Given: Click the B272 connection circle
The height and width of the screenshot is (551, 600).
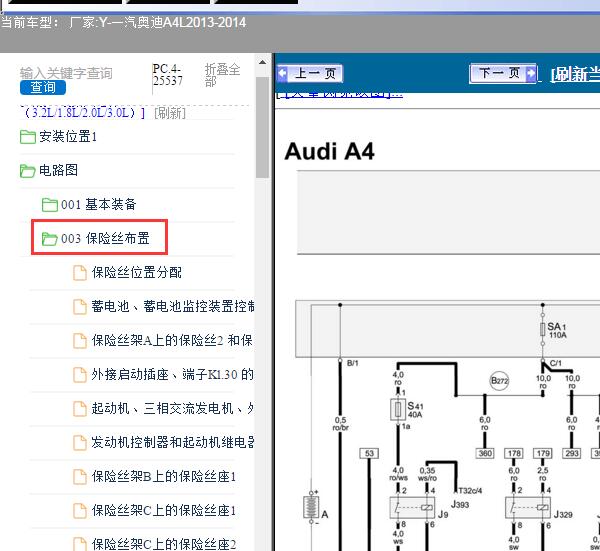Looking at the screenshot, I should 499,381.
